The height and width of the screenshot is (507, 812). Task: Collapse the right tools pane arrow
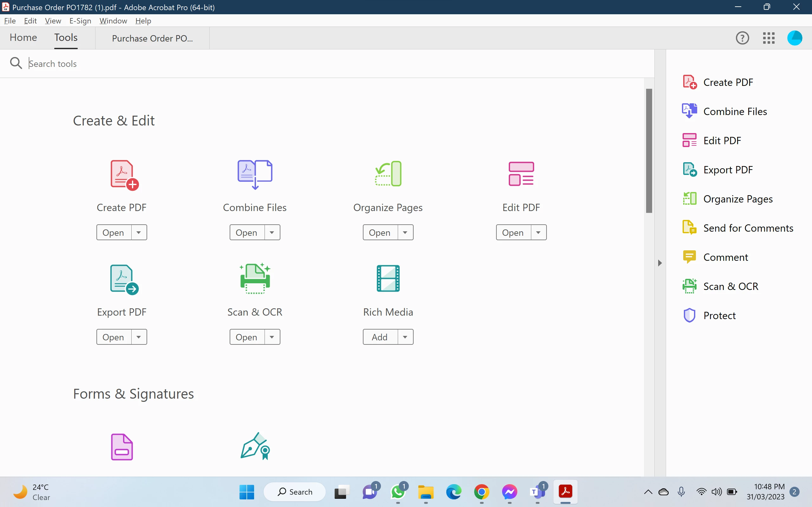point(660,263)
